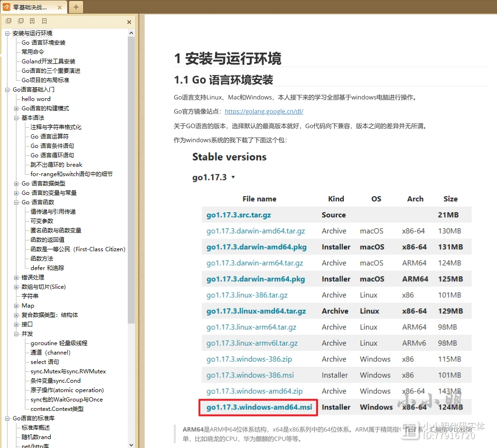Click the orange app icon on document tab
The width and height of the screenshot is (497, 448).
pos(7,7)
